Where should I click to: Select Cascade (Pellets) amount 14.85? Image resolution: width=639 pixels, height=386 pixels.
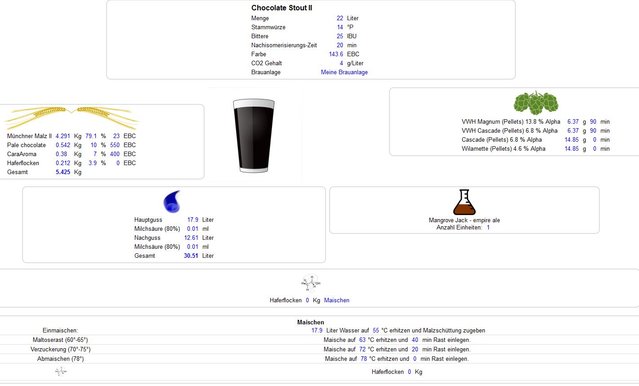[x=571, y=139]
